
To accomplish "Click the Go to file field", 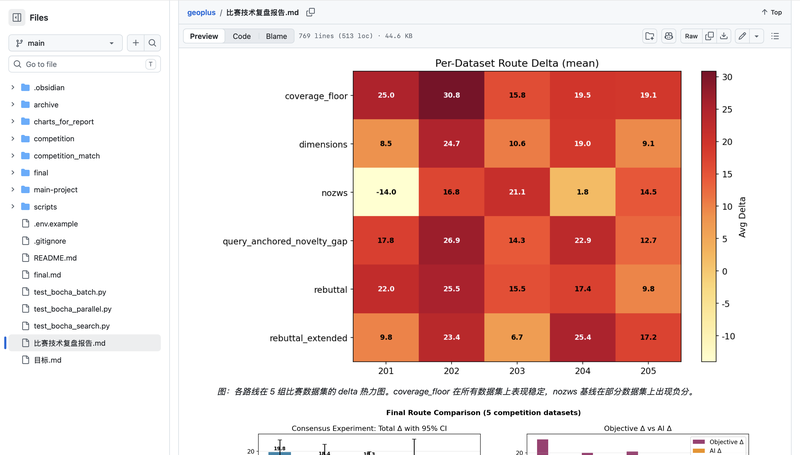I will click(x=85, y=64).
